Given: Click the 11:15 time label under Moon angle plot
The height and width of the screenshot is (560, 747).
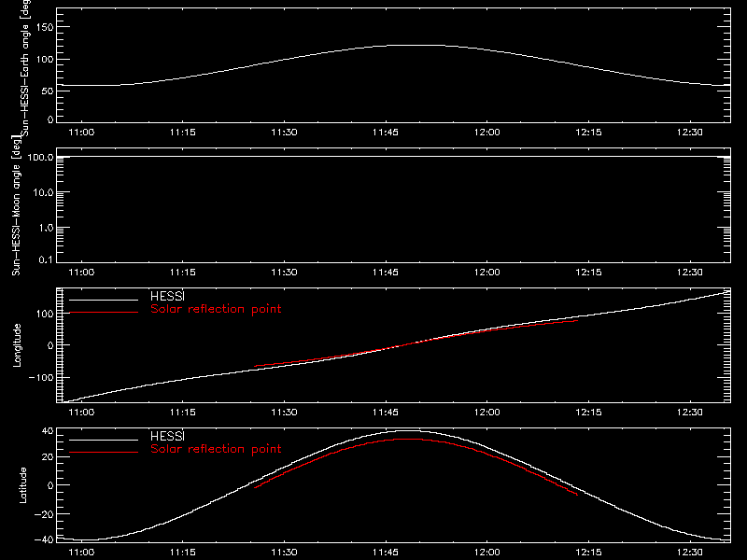Looking at the screenshot, I should [183, 272].
